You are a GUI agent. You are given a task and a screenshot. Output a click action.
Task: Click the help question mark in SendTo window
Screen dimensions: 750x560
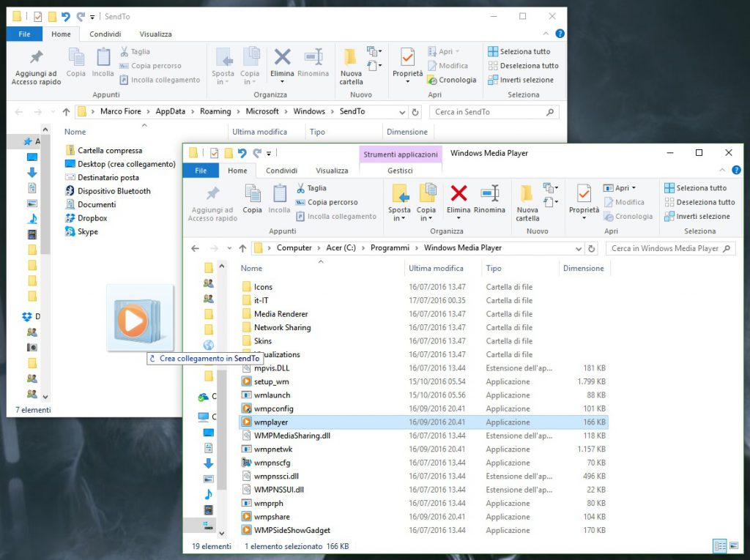point(560,34)
